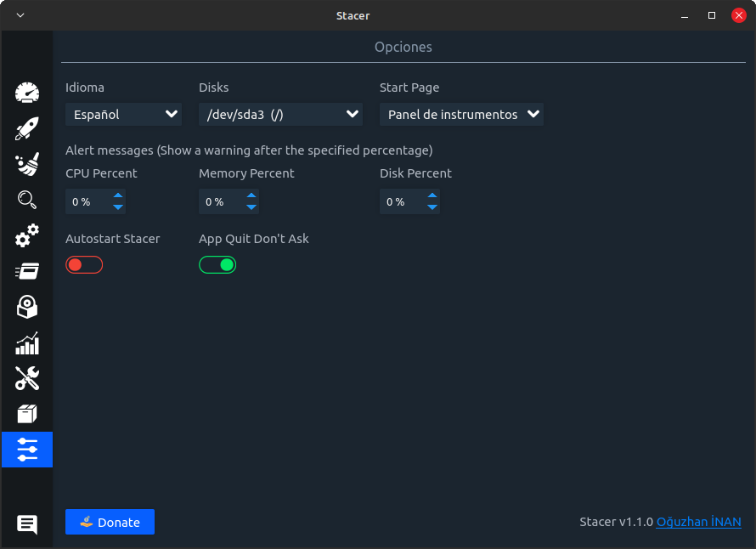The image size is (756, 549).
Task: Disable App Quit Don't Ask switch
Action: point(217,265)
